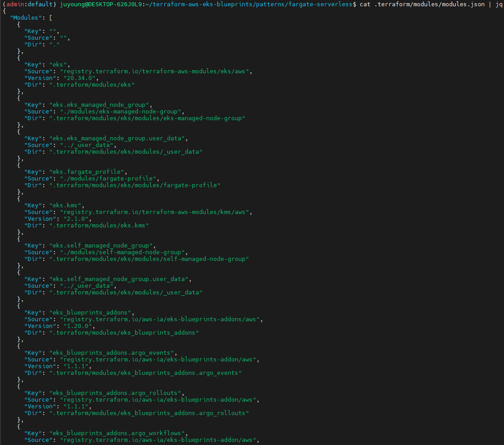Click the dir '.terraform/modules/eks_blueprints_addons'
Image resolution: width=504 pixels, height=445 pixels.
(x=124, y=333)
